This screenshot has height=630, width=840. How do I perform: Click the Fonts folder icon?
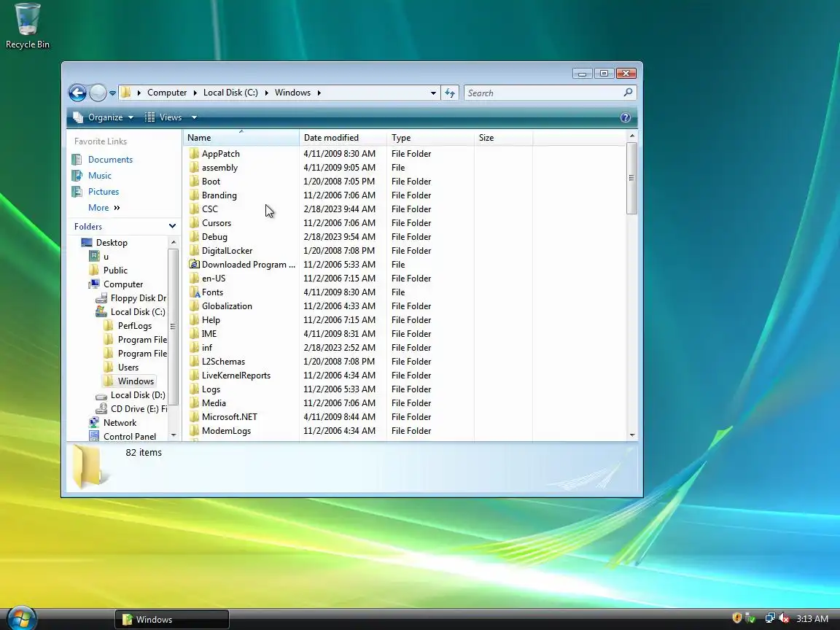click(x=194, y=292)
